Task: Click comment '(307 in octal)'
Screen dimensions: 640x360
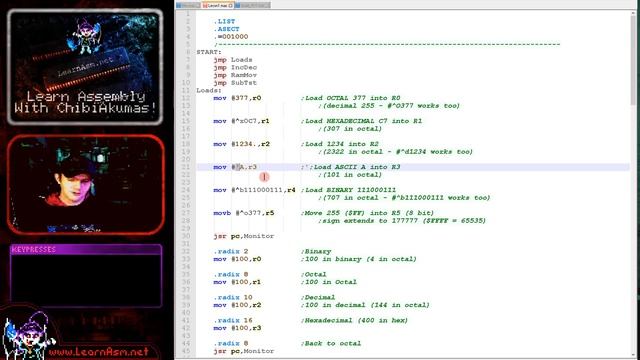Action: 350,129
